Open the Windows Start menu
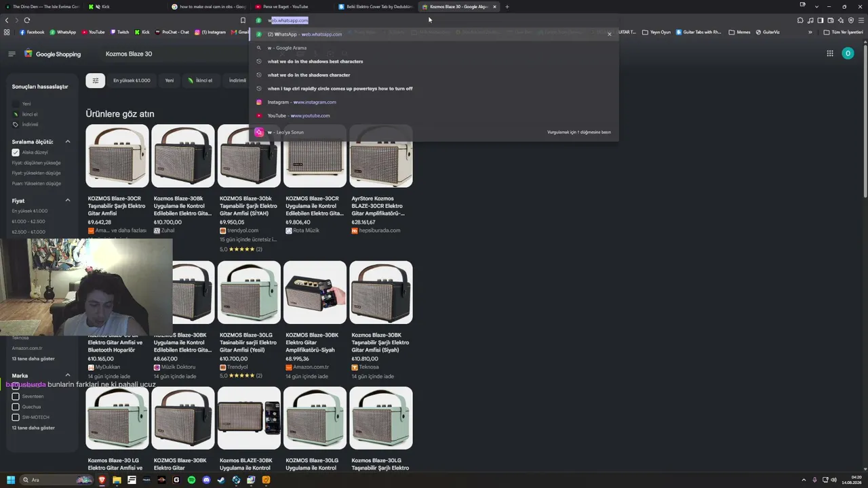The height and width of the screenshot is (488, 868). (x=10, y=480)
